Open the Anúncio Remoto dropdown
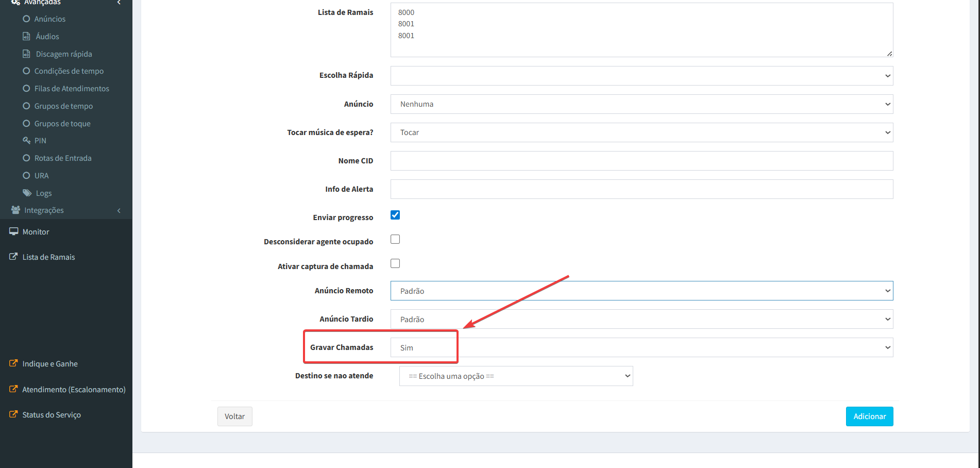This screenshot has width=980, height=468. [641, 291]
